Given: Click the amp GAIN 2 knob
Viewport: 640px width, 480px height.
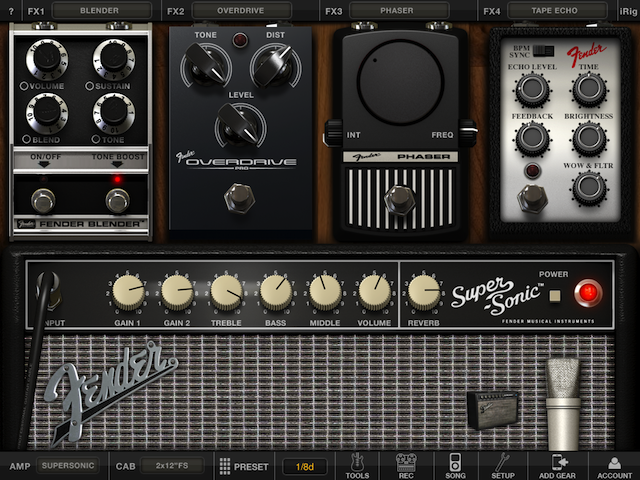Looking at the screenshot, I should click(177, 292).
